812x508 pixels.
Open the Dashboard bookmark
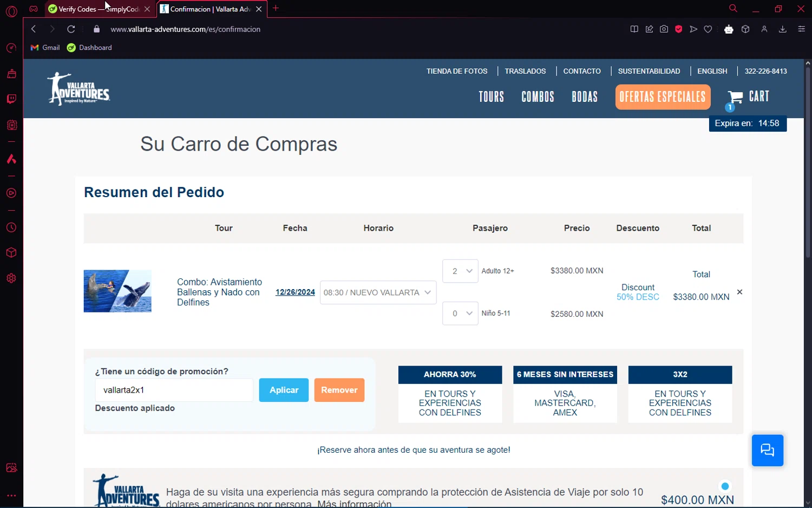[x=89, y=48]
